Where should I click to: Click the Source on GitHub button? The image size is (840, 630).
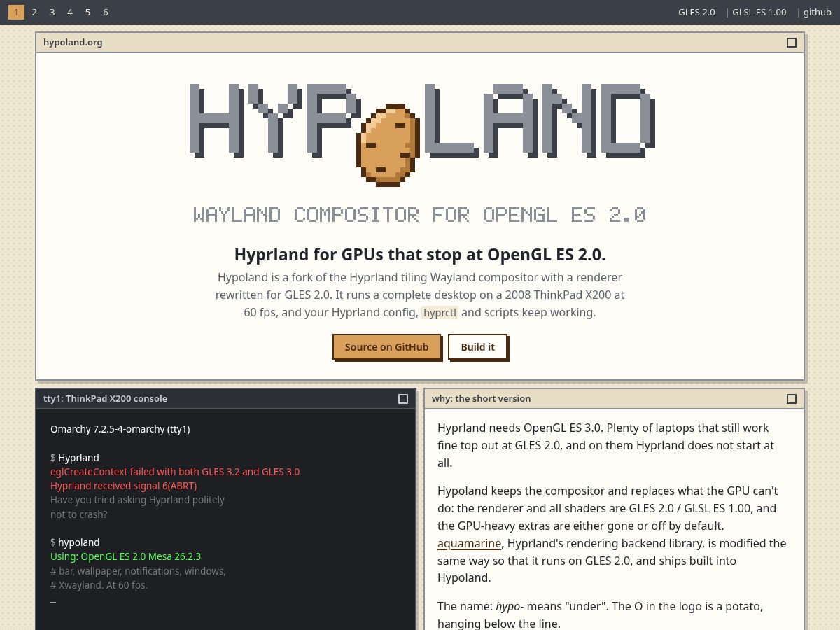tap(386, 347)
